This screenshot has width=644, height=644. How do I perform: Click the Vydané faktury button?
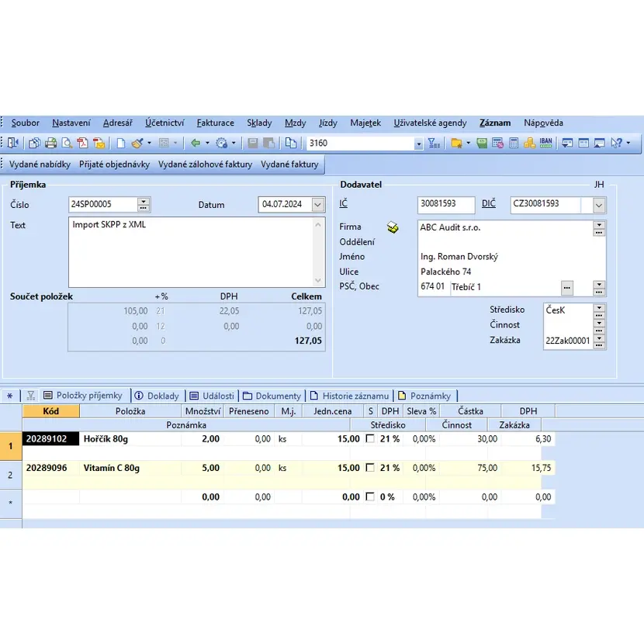[x=289, y=164]
